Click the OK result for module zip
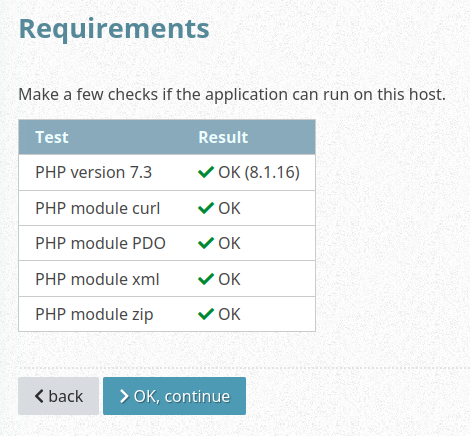This screenshot has height=436, width=470. tap(229, 314)
